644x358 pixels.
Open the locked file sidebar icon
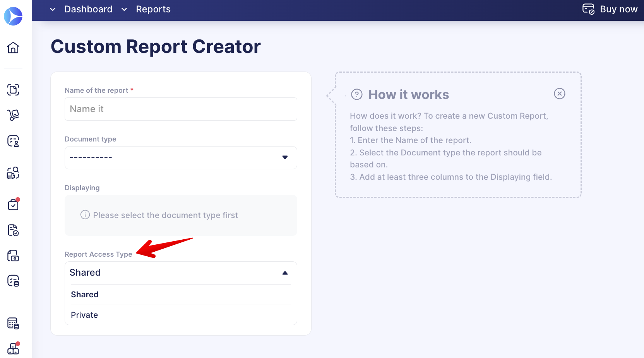click(13, 256)
